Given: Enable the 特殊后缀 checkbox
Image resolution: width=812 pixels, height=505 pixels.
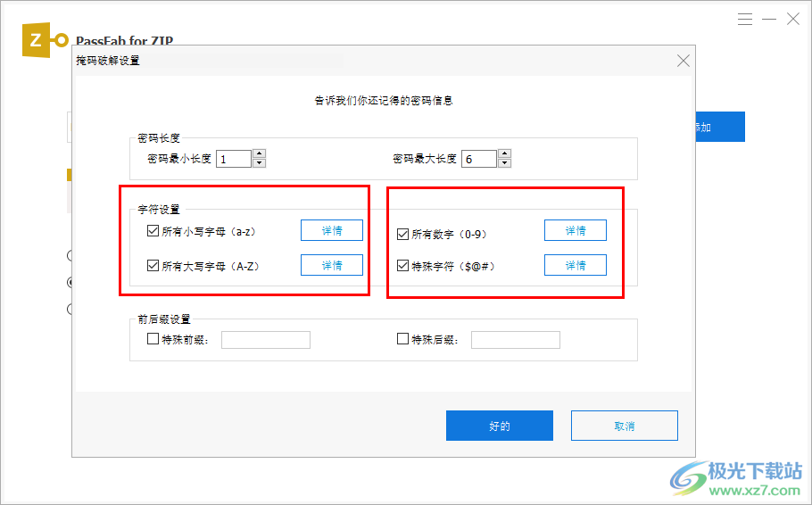Looking at the screenshot, I should tap(402, 339).
